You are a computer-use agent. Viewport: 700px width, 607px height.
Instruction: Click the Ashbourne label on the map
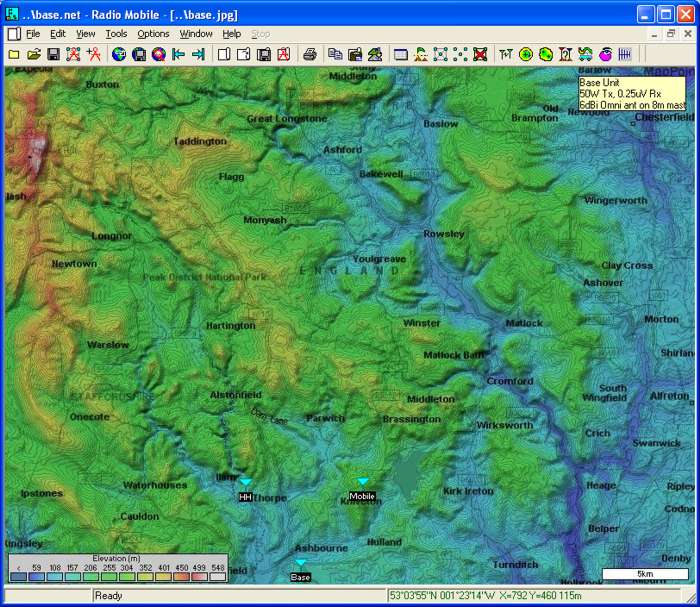(321, 548)
